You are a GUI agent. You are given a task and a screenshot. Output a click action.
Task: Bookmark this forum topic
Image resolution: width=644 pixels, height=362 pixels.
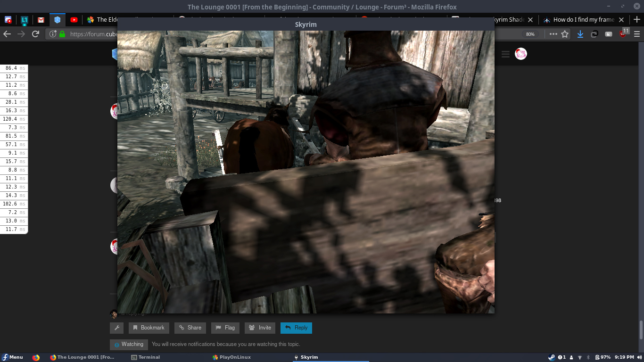[149, 328]
